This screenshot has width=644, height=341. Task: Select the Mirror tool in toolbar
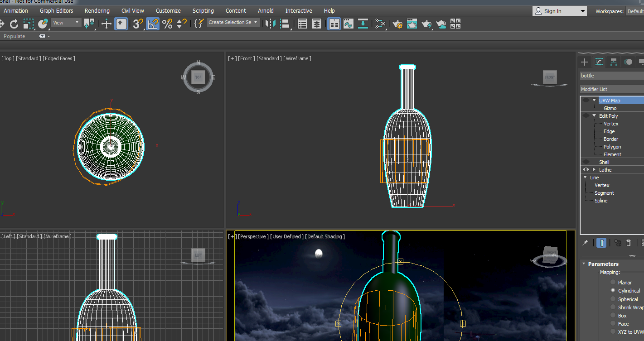tap(270, 24)
